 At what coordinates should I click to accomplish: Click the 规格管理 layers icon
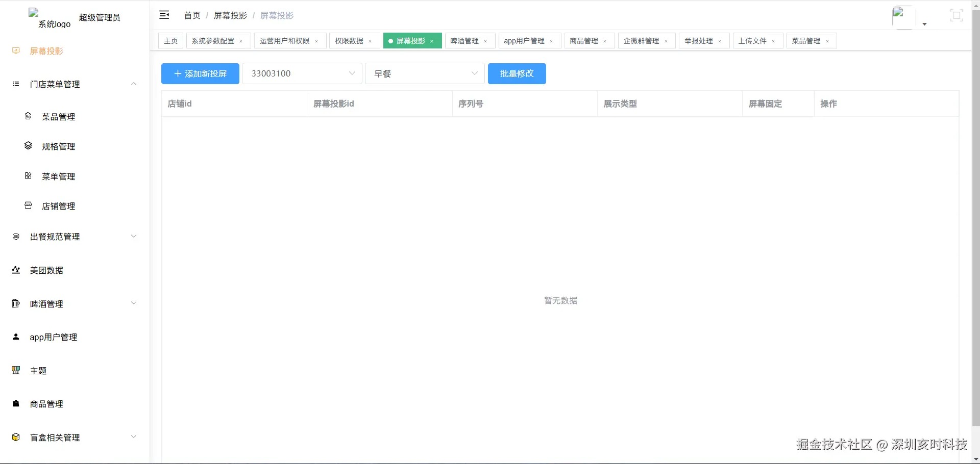tap(28, 146)
